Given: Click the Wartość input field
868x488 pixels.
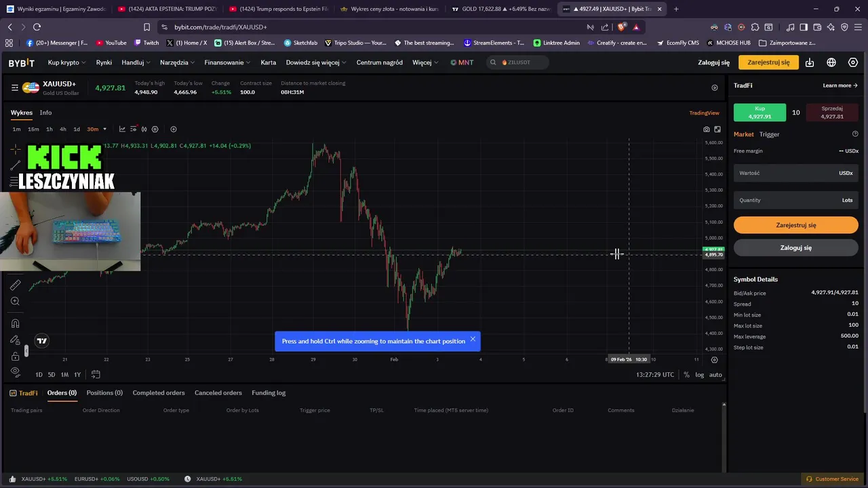Looking at the screenshot, I should tap(795, 173).
